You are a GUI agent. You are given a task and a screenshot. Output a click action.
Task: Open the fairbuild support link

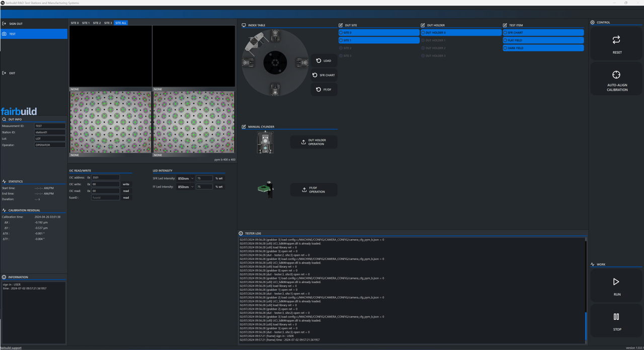[x=11, y=347]
